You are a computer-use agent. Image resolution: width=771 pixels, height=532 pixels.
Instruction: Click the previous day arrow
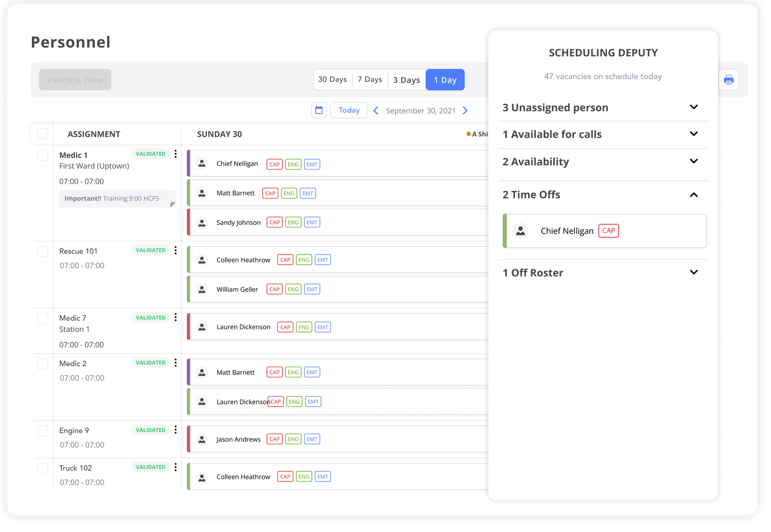click(x=376, y=110)
